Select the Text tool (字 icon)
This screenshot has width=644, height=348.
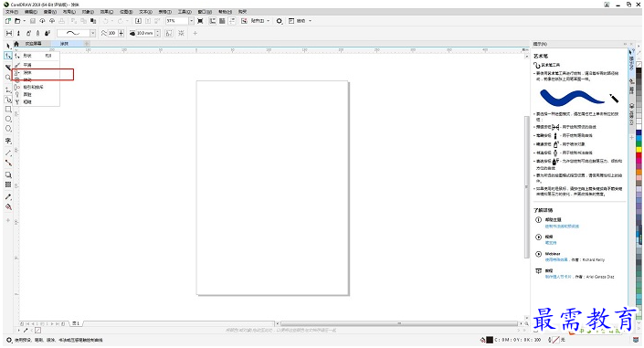8,141
